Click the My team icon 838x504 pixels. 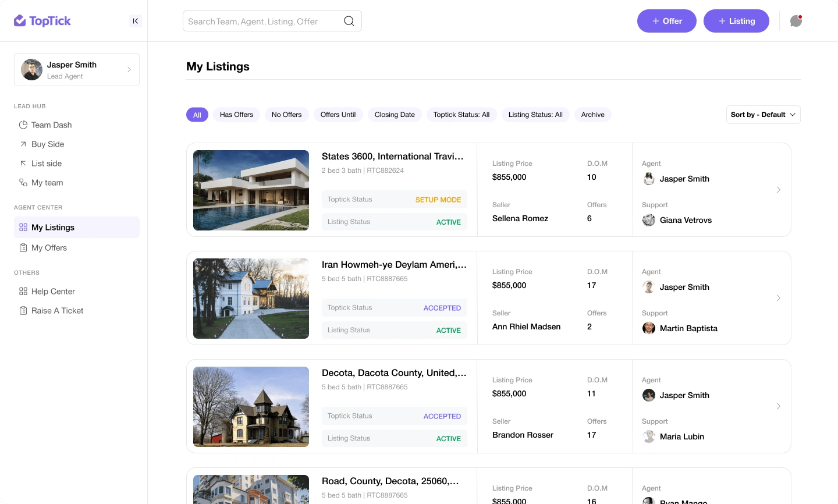23,183
